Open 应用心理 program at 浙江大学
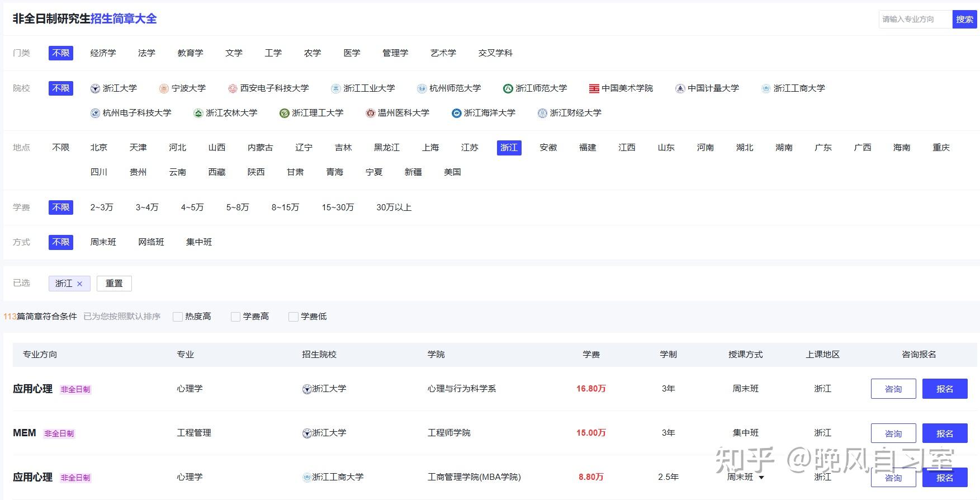The width and height of the screenshot is (980, 500). click(32, 389)
